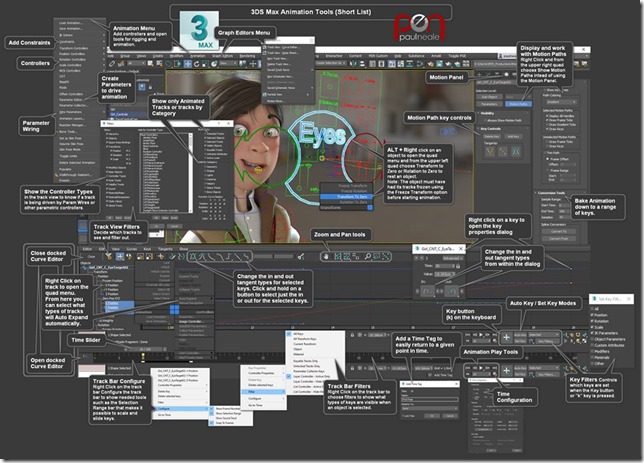Enable Object Parameters in Set Key Filters

point(592,339)
